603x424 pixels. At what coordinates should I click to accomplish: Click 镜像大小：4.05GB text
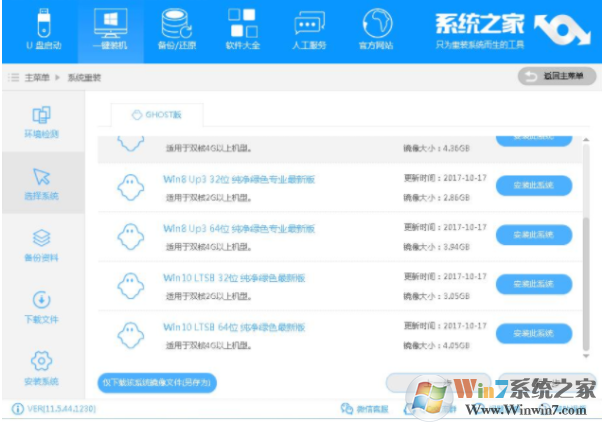point(436,345)
